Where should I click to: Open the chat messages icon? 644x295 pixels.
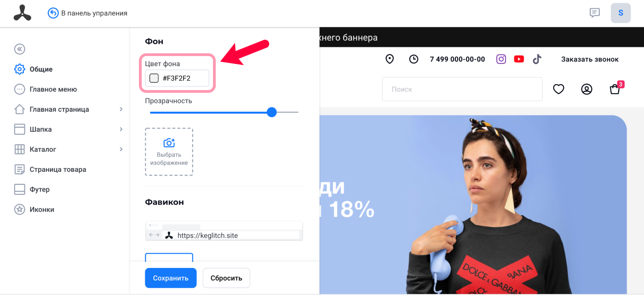[595, 13]
